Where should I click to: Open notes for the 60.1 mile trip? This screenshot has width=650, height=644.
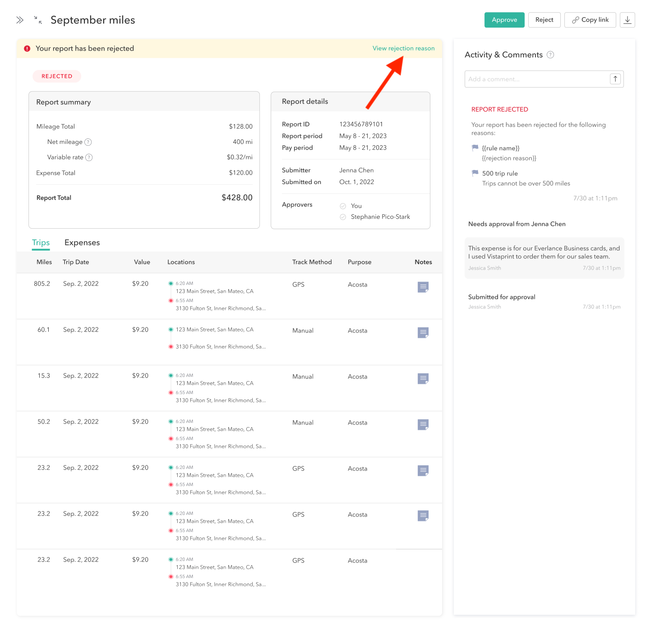pos(423,333)
